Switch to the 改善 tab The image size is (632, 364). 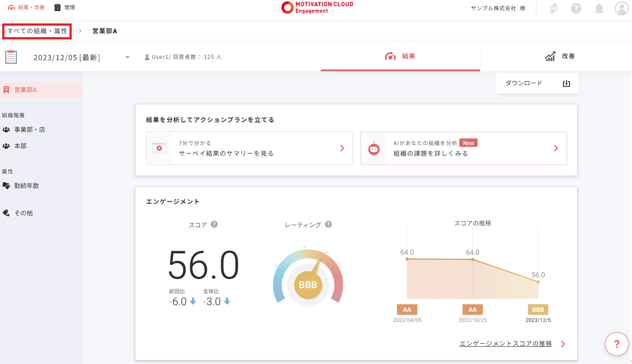(560, 57)
